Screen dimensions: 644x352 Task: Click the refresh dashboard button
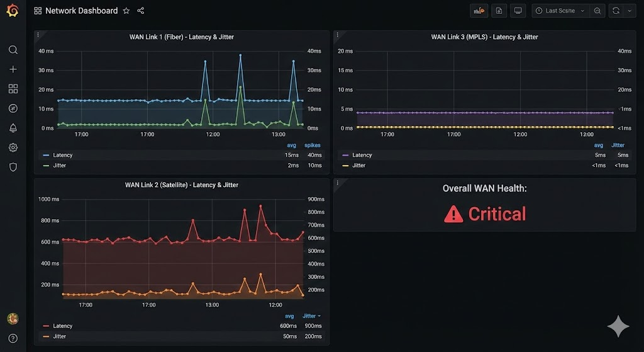pyautogui.click(x=616, y=11)
